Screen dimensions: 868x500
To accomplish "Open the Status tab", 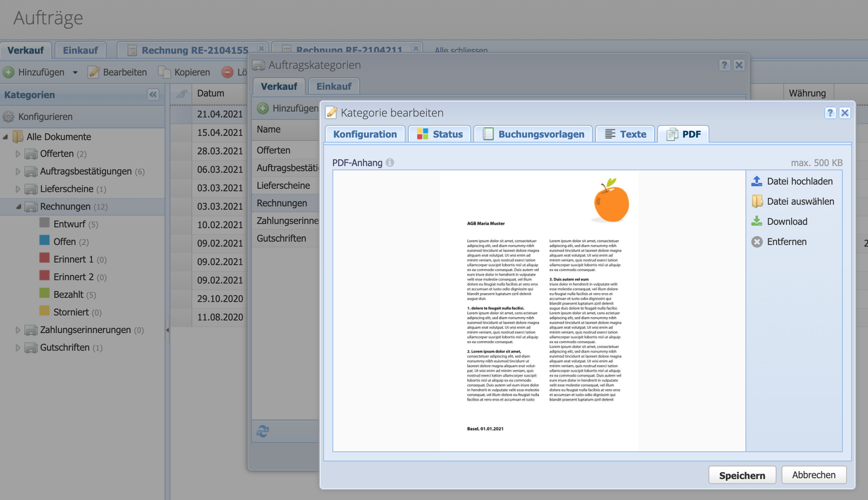I will (x=439, y=134).
